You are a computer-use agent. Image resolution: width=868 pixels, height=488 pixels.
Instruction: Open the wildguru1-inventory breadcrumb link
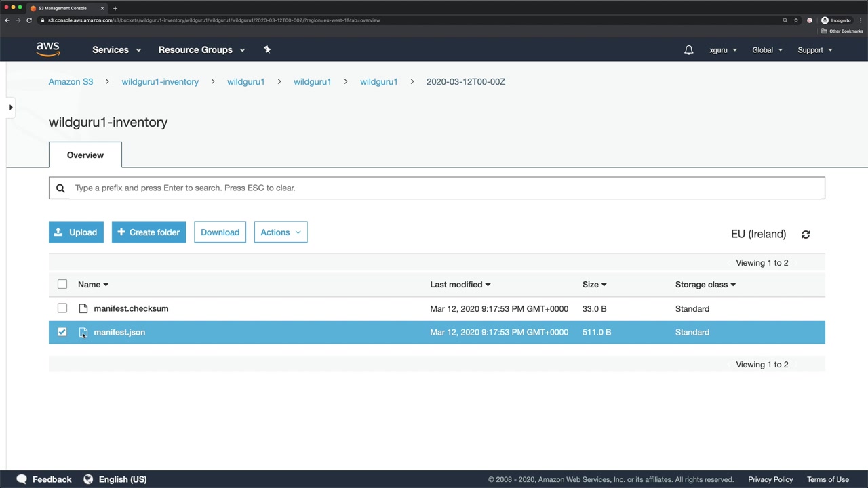(x=160, y=82)
